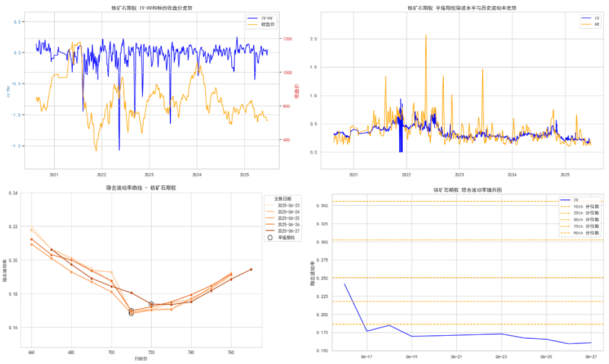Click the 2022 tick on top-right chart axis
609x364 pixels.
pos(406,175)
